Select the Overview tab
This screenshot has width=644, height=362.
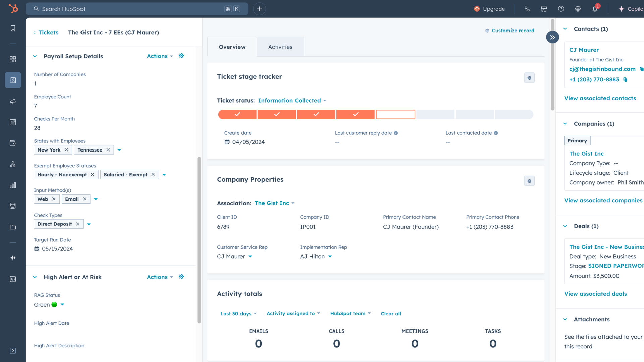click(x=232, y=47)
